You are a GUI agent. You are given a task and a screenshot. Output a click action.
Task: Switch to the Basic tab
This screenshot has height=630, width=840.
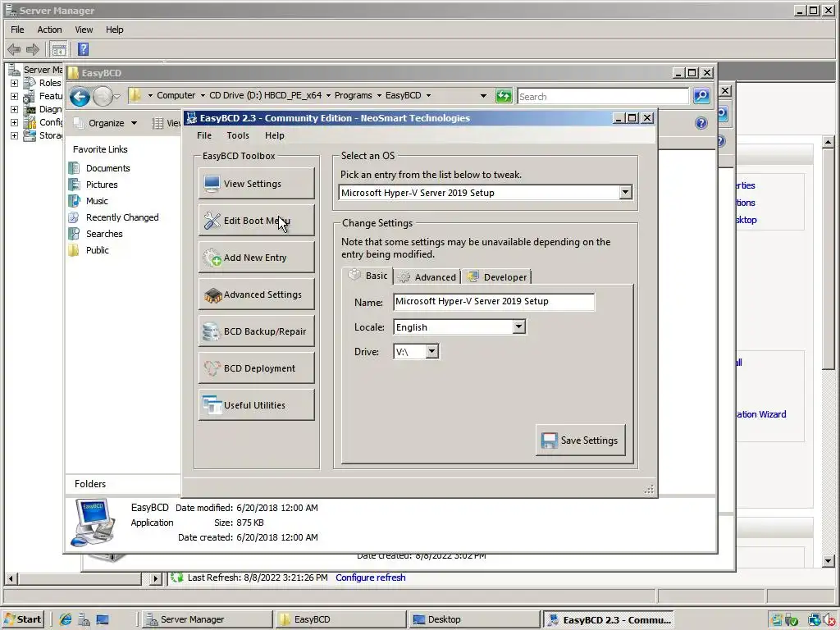[367, 276]
